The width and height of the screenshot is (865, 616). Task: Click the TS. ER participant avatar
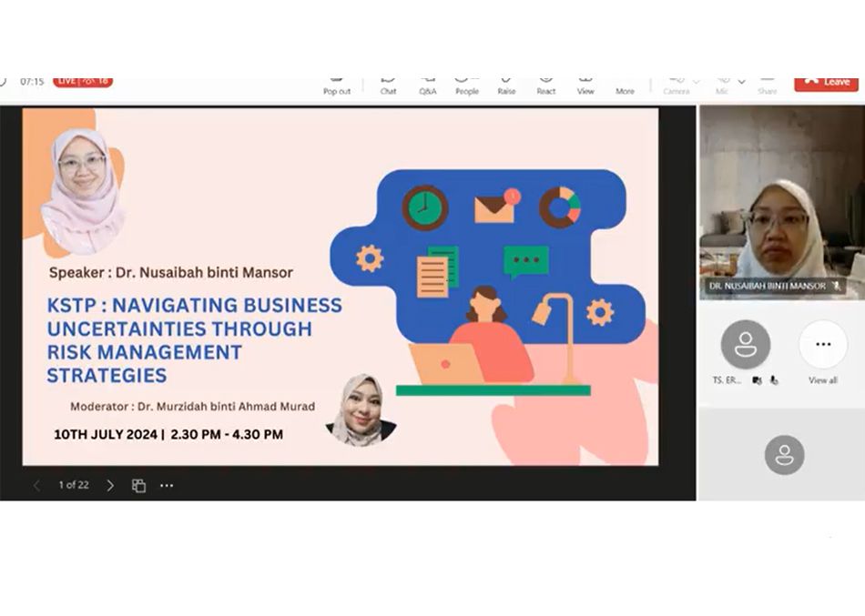tap(745, 345)
